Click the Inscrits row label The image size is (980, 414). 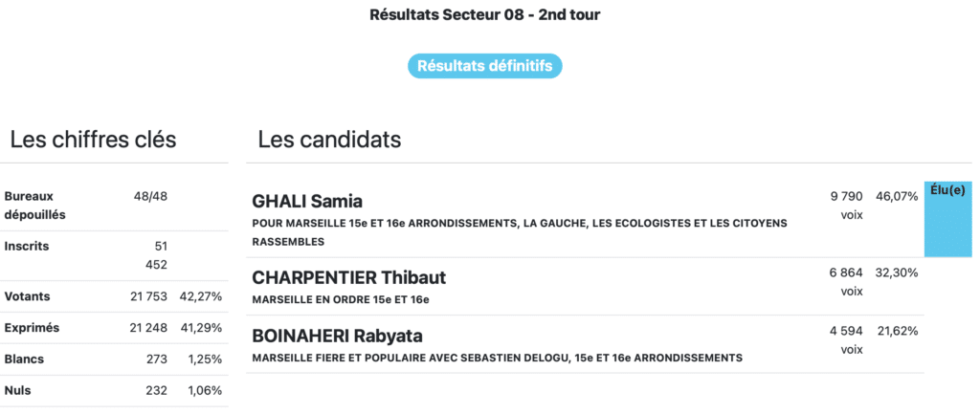coord(27,246)
